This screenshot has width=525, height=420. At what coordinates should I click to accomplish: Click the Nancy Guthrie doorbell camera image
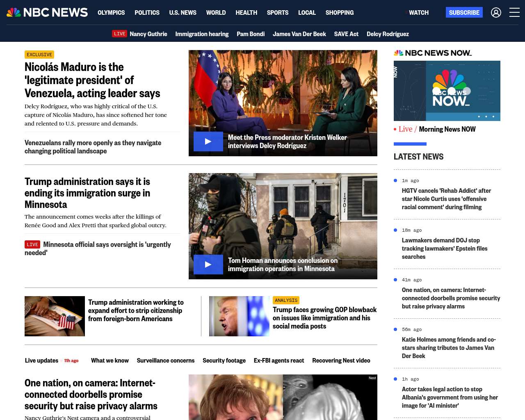point(283,397)
